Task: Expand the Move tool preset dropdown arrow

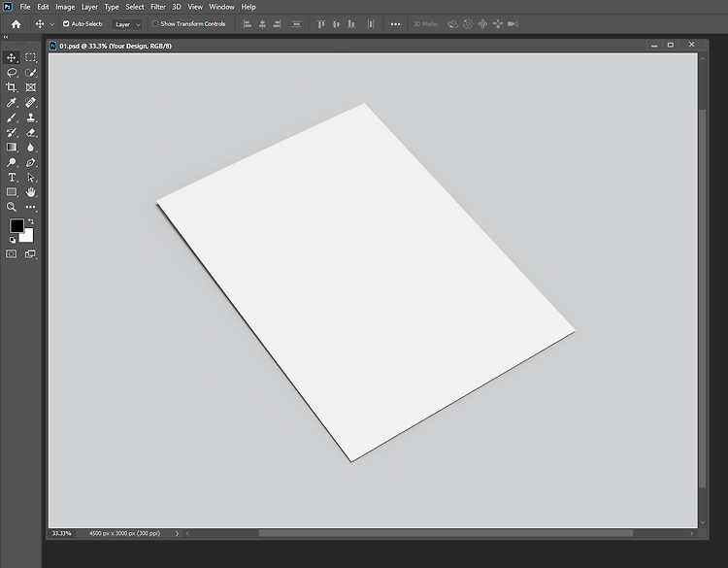Action: coord(52,24)
